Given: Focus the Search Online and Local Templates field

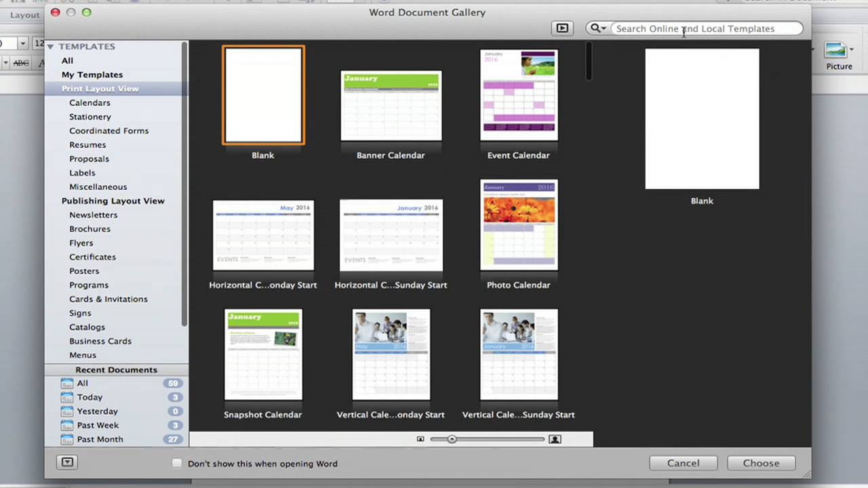Looking at the screenshot, I should tap(705, 28).
